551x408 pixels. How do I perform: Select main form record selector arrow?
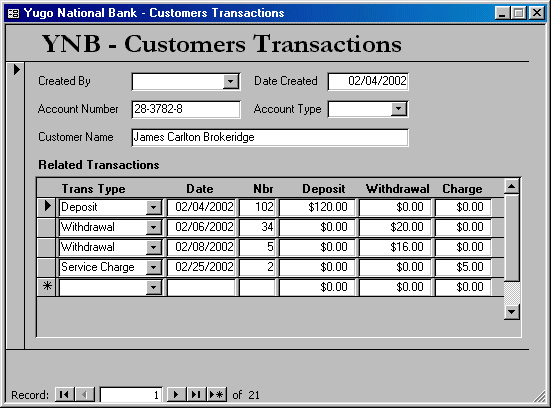point(16,70)
